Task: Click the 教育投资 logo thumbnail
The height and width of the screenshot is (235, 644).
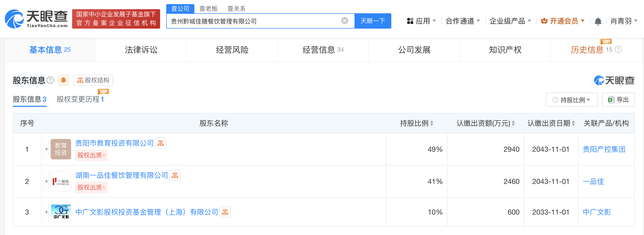Action: (x=61, y=149)
